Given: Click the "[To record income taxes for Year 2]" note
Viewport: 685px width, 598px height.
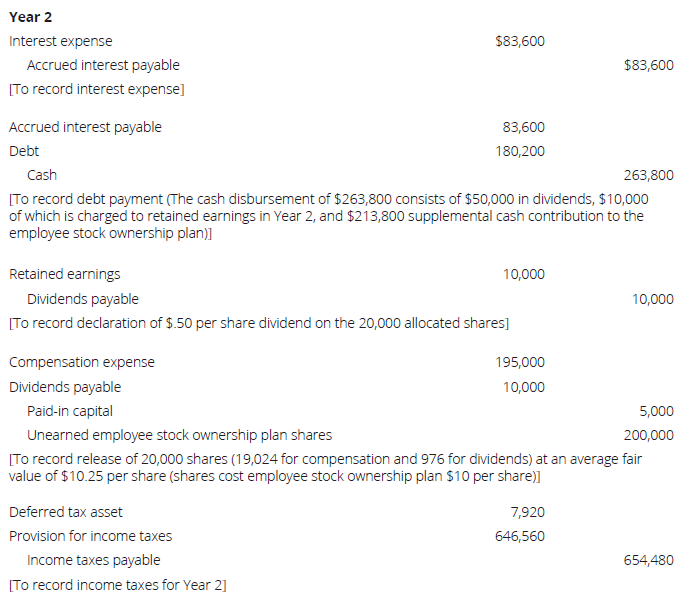Looking at the screenshot, I should coord(117,585).
